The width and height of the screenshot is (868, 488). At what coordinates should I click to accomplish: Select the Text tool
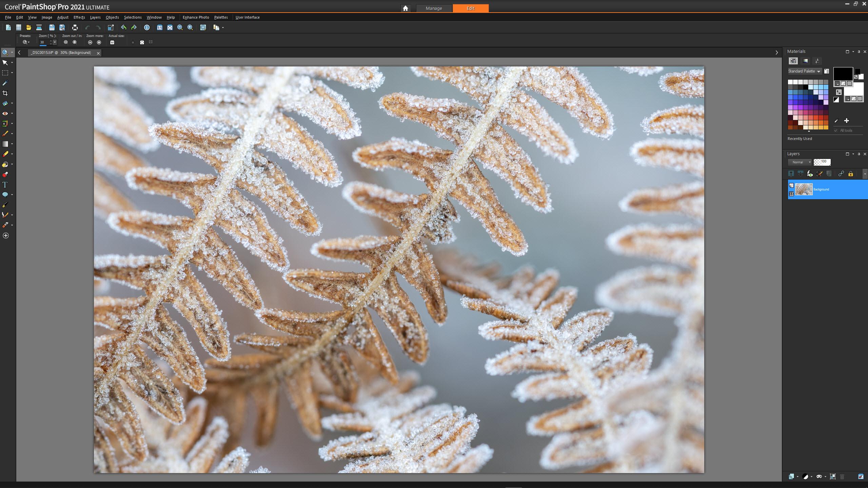[5, 184]
